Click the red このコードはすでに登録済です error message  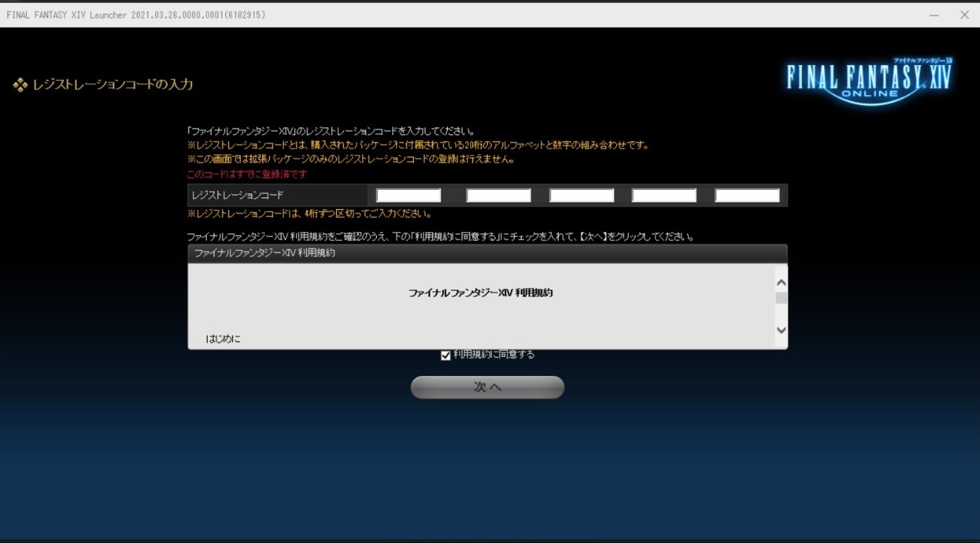click(x=247, y=174)
